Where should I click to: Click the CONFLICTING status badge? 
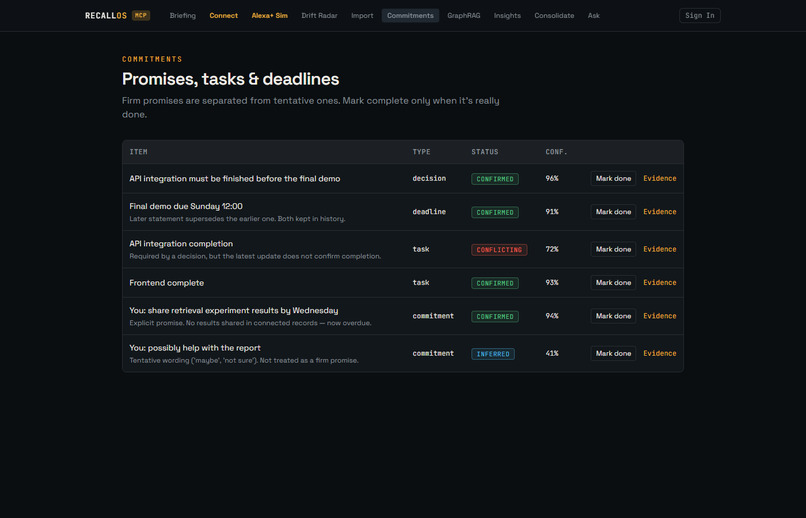coord(499,250)
